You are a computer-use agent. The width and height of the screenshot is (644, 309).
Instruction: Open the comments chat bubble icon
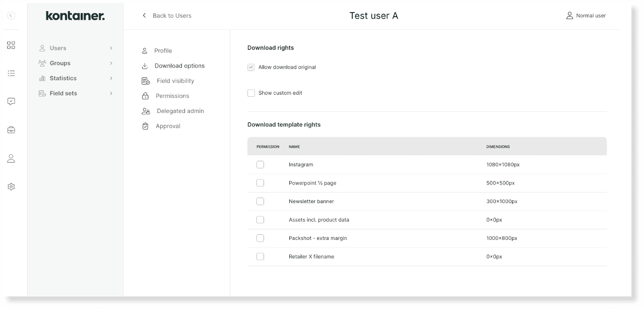[11, 101]
